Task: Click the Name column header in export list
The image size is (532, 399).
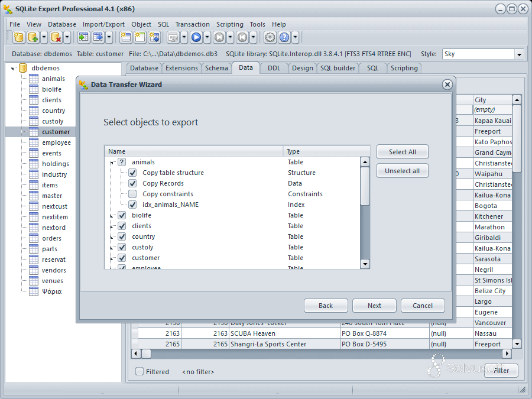Action: pyautogui.click(x=194, y=151)
